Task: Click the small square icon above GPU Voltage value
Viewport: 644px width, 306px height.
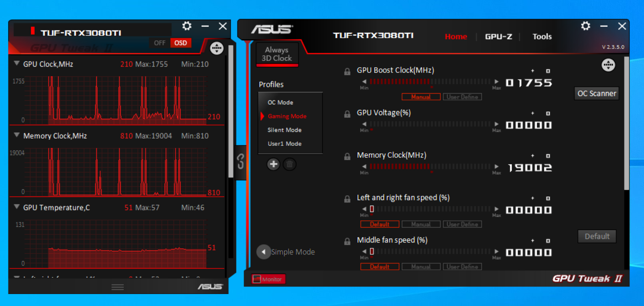Action: 548,114
